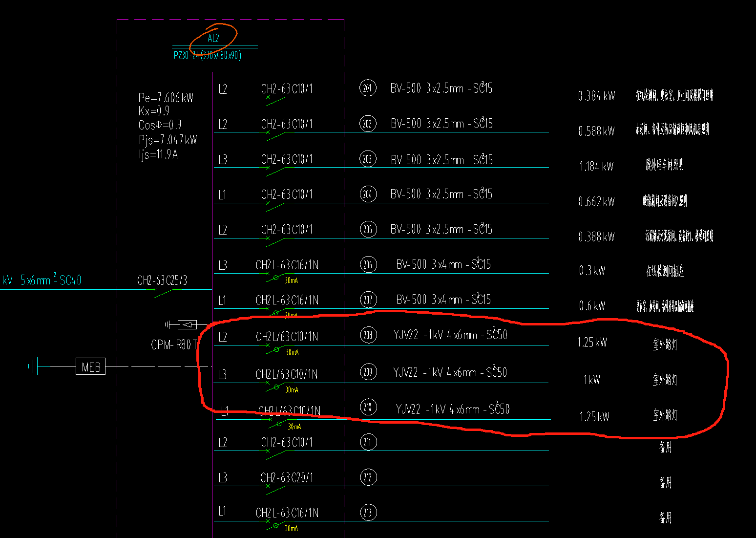Select the 0.588 kW load value
756x538 pixels.
click(x=596, y=131)
